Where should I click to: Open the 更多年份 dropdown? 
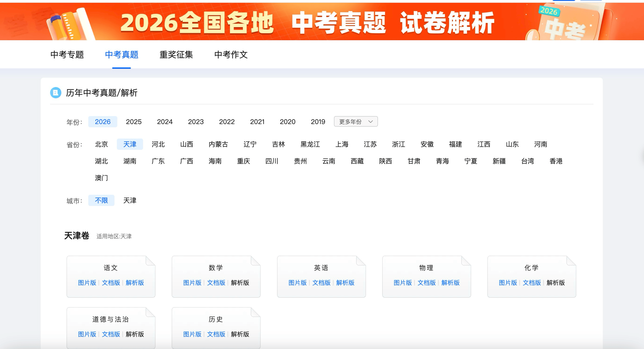[x=355, y=122]
